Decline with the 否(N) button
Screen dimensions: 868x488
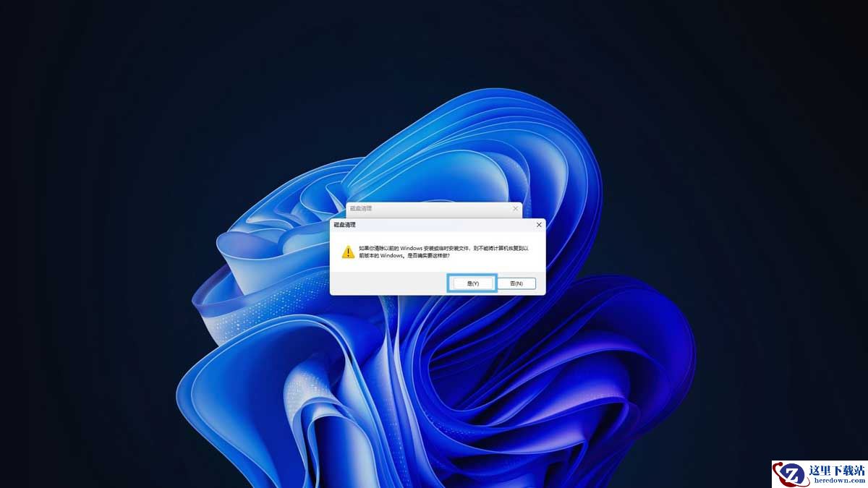(516, 283)
